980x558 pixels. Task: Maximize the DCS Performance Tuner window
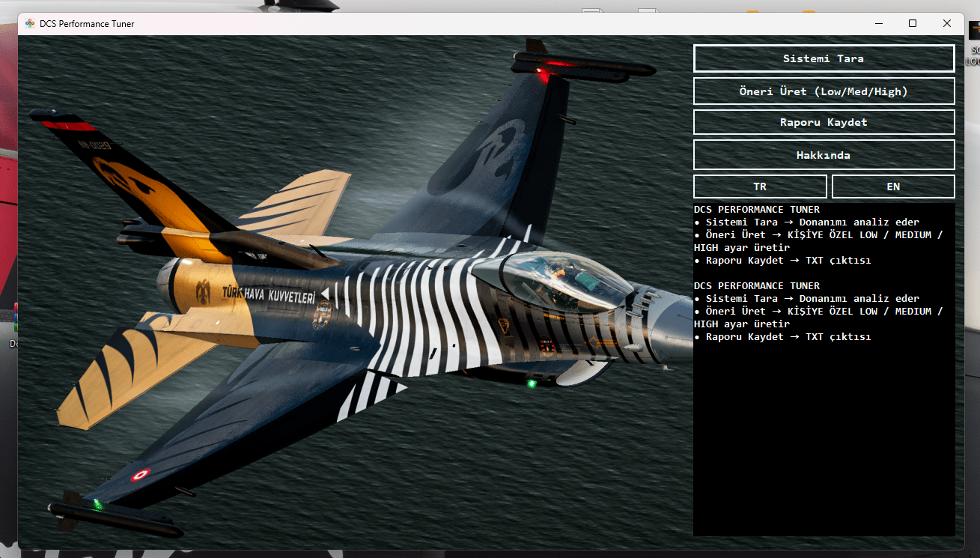pyautogui.click(x=913, y=24)
